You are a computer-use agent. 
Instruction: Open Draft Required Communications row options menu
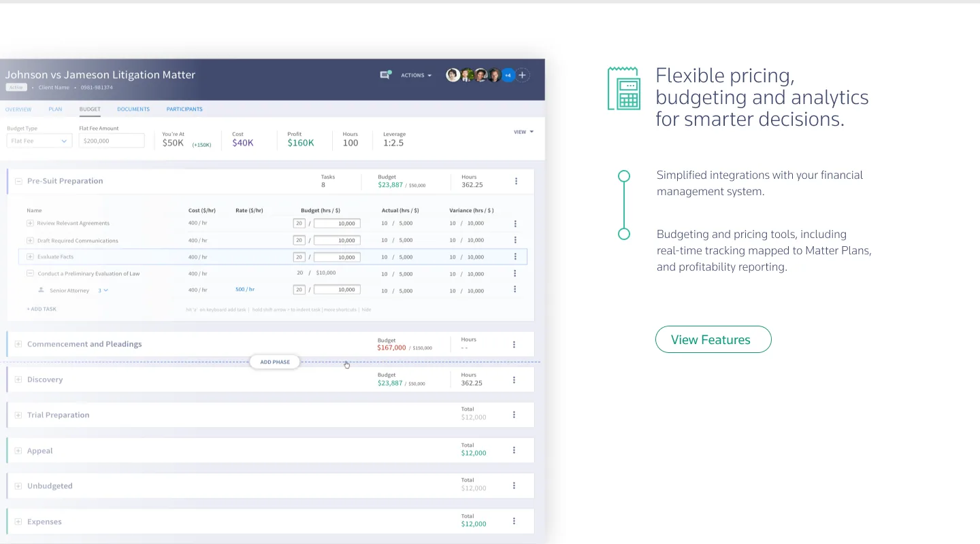pos(515,240)
